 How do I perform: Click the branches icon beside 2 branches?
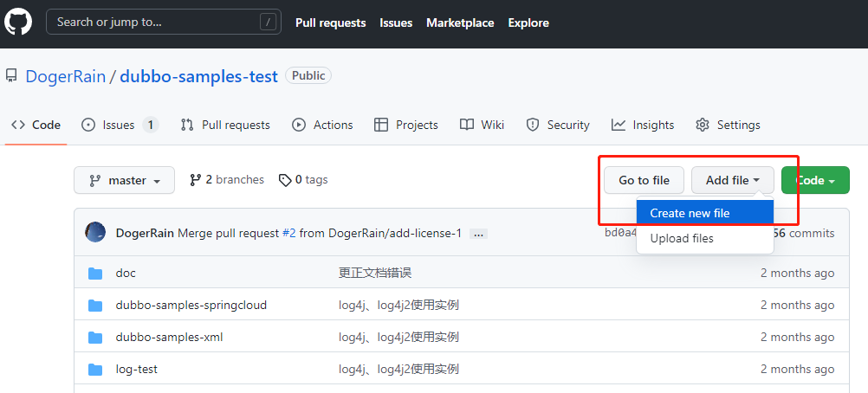pyautogui.click(x=195, y=180)
